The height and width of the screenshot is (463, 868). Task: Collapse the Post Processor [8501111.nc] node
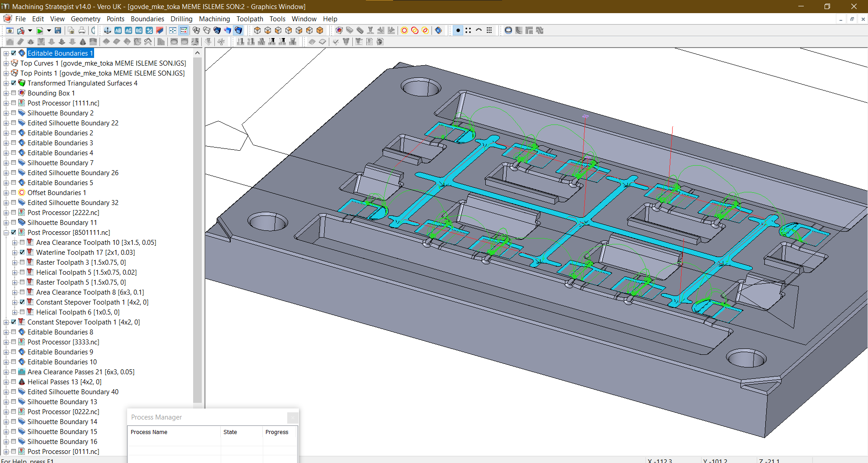[6, 233]
